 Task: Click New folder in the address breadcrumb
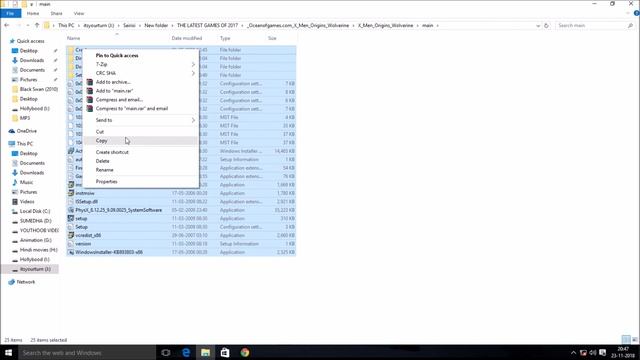(x=156, y=25)
